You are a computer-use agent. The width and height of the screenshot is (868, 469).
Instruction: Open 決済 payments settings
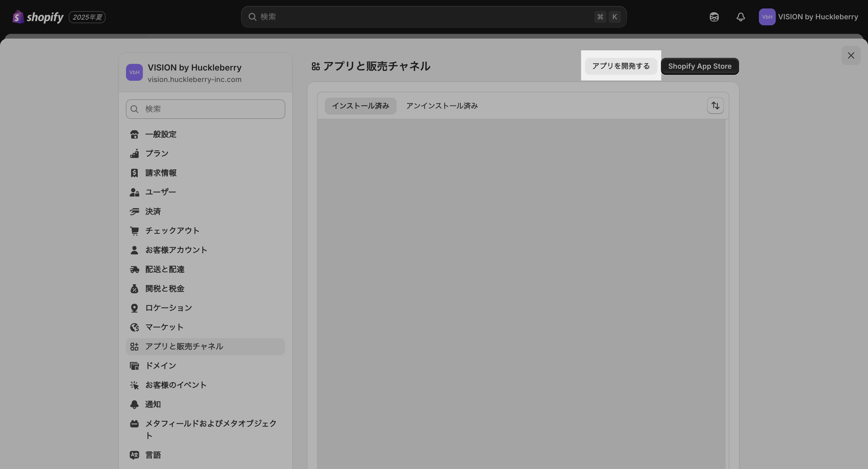point(153,212)
